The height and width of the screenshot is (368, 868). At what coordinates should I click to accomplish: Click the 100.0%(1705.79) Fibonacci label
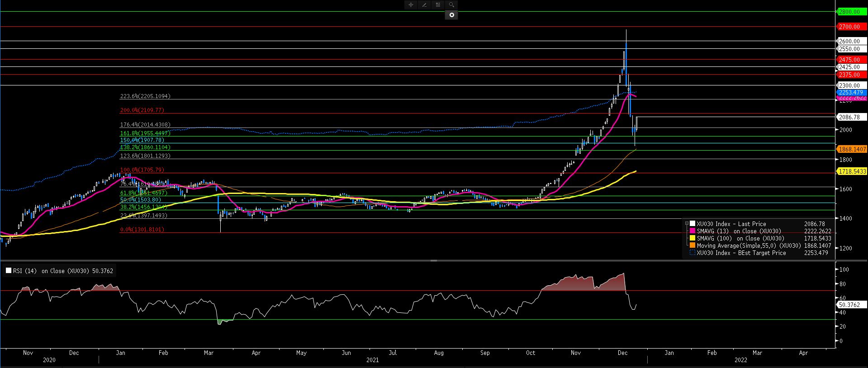coord(142,170)
